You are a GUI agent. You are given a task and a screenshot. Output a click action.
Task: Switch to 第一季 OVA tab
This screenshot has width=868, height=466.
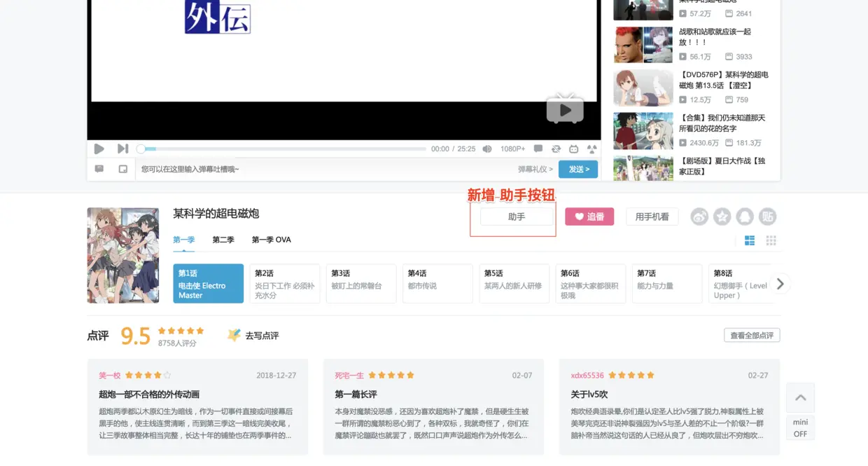271,240
